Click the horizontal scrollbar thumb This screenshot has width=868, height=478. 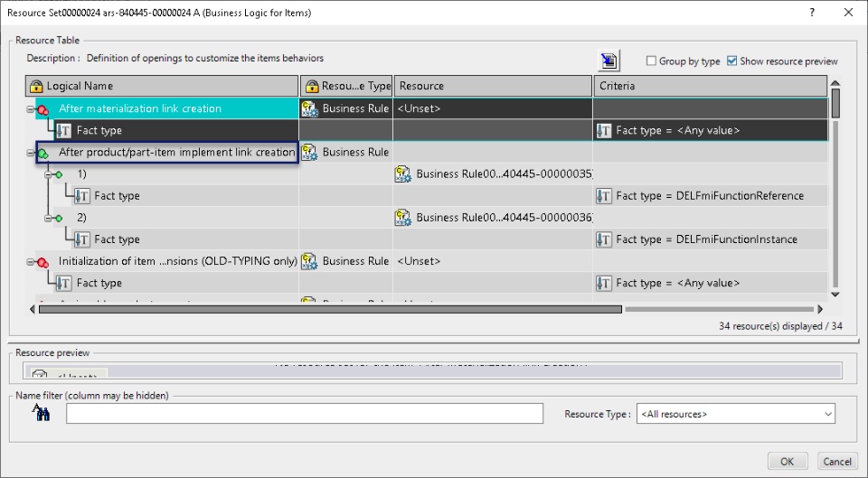click(330, 309)
